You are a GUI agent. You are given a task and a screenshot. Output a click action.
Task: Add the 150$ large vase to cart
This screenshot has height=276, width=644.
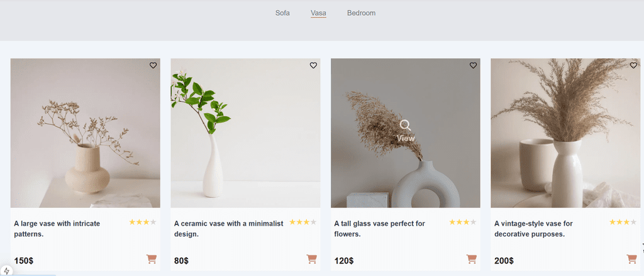(x=152, y=259)
